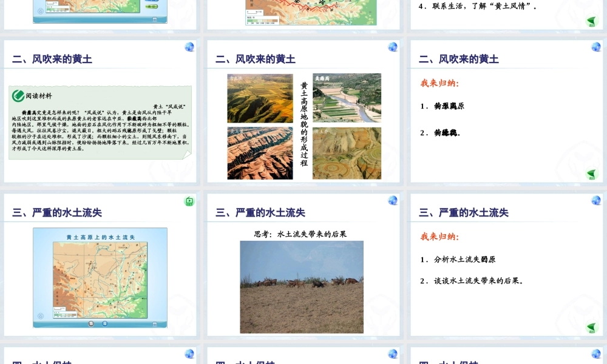The height and width of the screenshot is (364, 607).
Task: Click the globe icon on the 风吹来的黄土 summary slide
Action: pyautogui.click(x=596, y=47)
